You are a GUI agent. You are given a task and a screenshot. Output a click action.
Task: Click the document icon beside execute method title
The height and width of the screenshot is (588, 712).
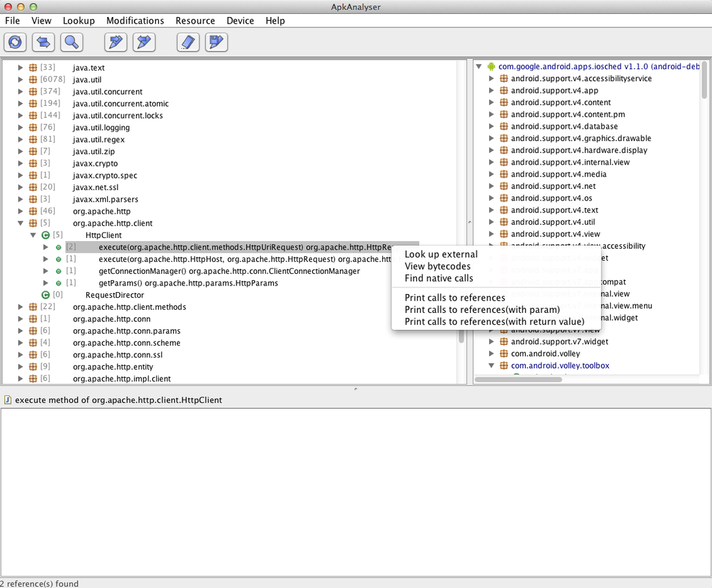point(8,400)
